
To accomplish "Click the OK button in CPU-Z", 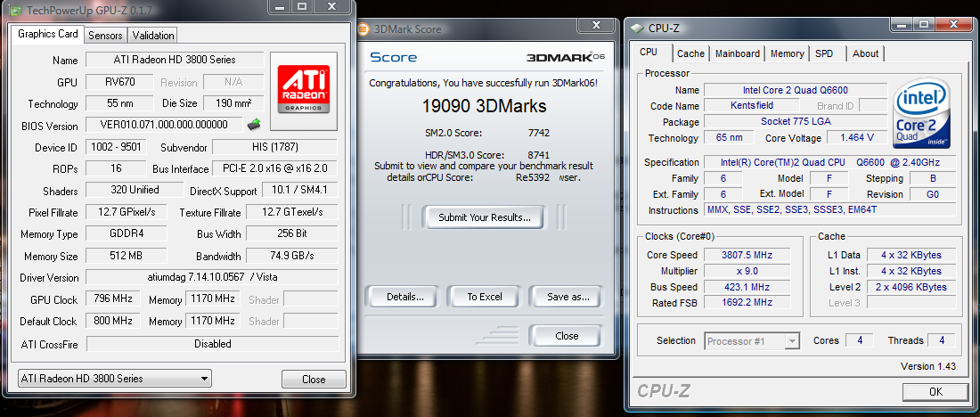I will click(x=935, y=392).
